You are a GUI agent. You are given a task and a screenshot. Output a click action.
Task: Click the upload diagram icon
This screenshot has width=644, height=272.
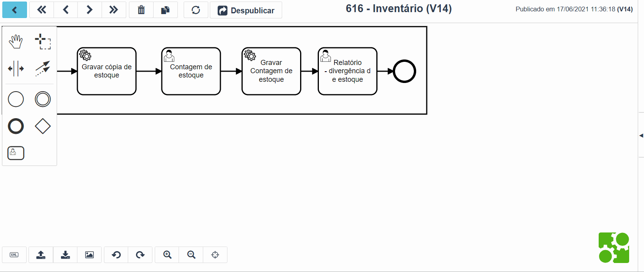(41, 255)
